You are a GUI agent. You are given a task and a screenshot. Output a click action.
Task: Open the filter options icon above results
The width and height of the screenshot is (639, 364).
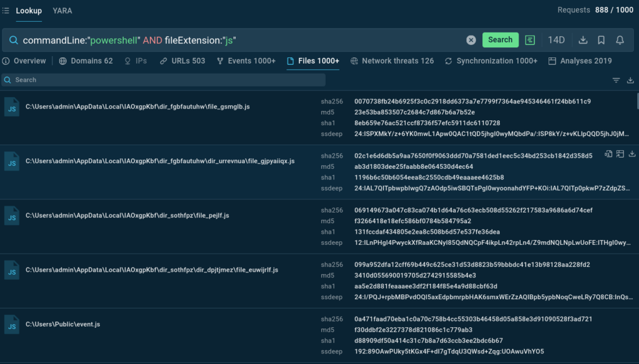click(x=616, y=80)
